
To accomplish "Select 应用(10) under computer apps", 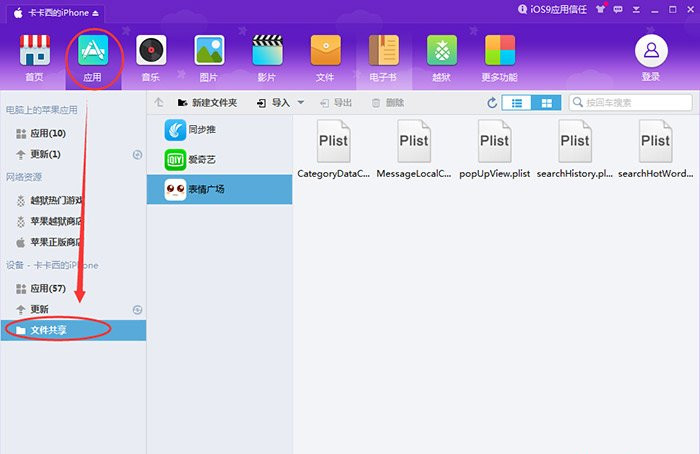I will pos(74,133).
